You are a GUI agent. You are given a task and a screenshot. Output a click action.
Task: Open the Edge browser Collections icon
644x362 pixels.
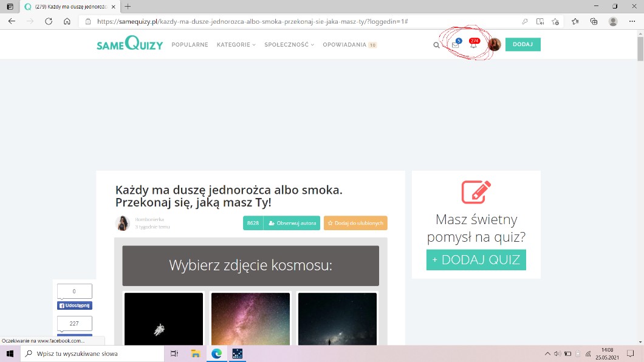point(594,21)
